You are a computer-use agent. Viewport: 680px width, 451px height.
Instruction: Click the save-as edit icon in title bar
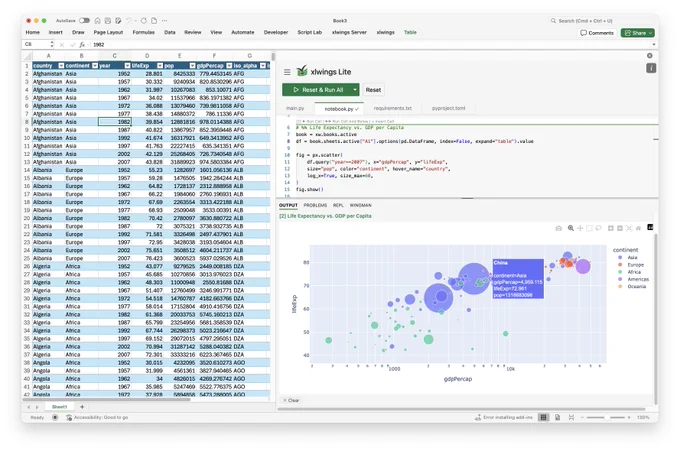(118, 20)
